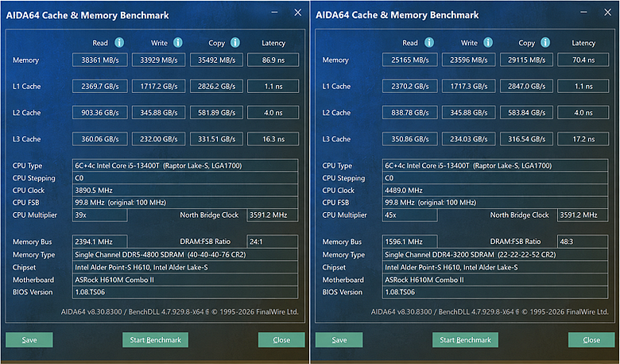Screen dimensions: 620x364
Task: Close left window via title bar X
Action: click(x=298, y=13)
